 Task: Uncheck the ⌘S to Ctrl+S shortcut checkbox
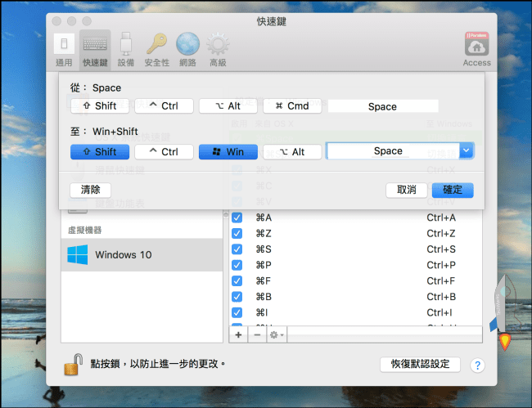coord(237,249)
